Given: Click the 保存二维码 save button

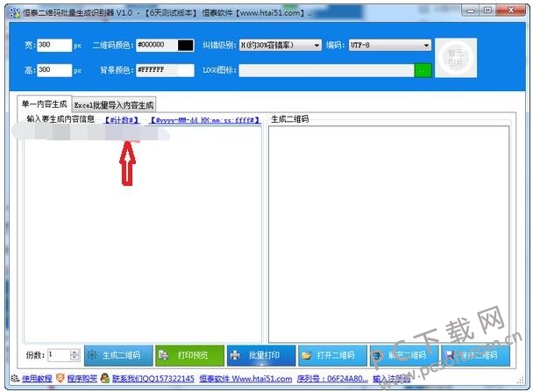Looking at the screenshot, I should pos(475,356).
